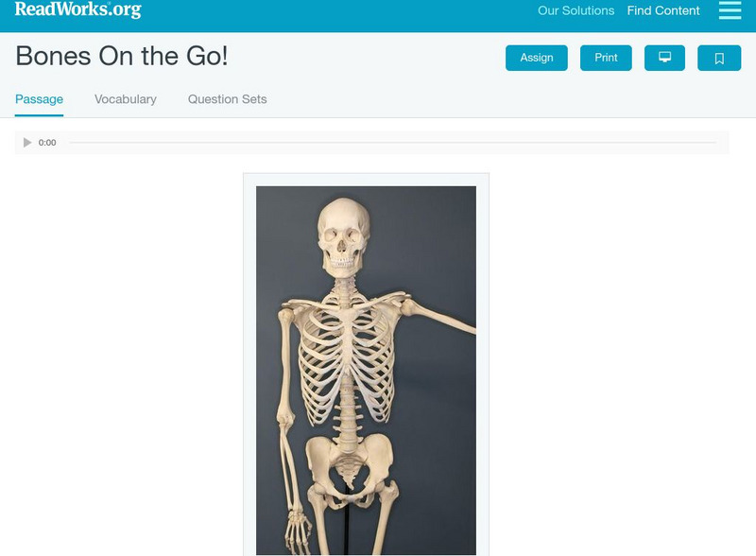Image resolution: width=756 pixels, height=556 pixels.
Task: Click the Bones On the Go! title
Action: 122,56
